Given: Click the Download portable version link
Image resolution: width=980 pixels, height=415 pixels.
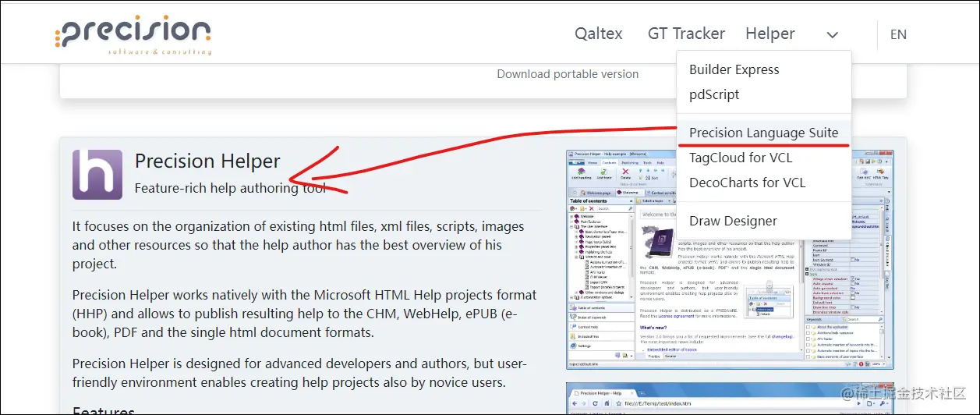Looking at the screenshot, I should click(x=568, y=74).
